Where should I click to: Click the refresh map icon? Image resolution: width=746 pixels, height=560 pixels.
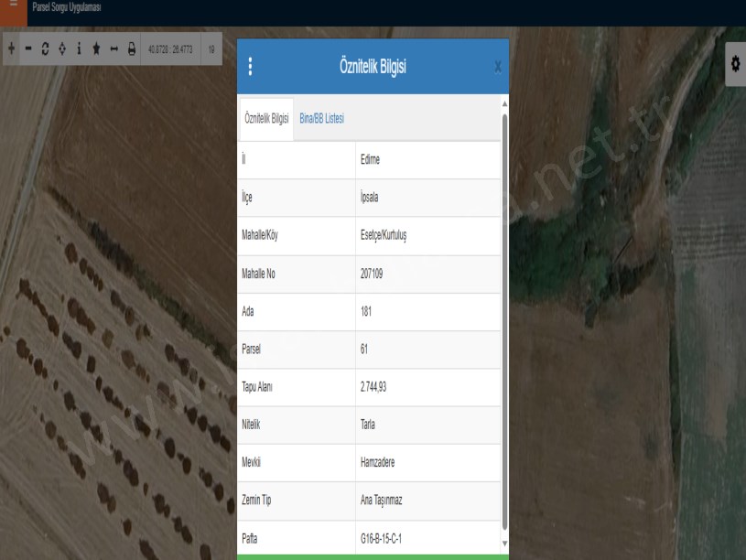click(x=45, y=48)
